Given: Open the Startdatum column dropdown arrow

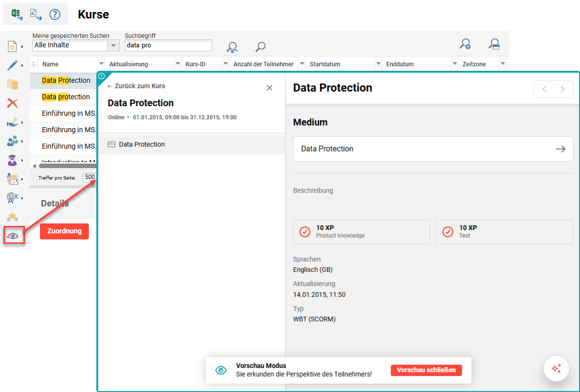Looking at the screenshot, I should coord(378,64).
